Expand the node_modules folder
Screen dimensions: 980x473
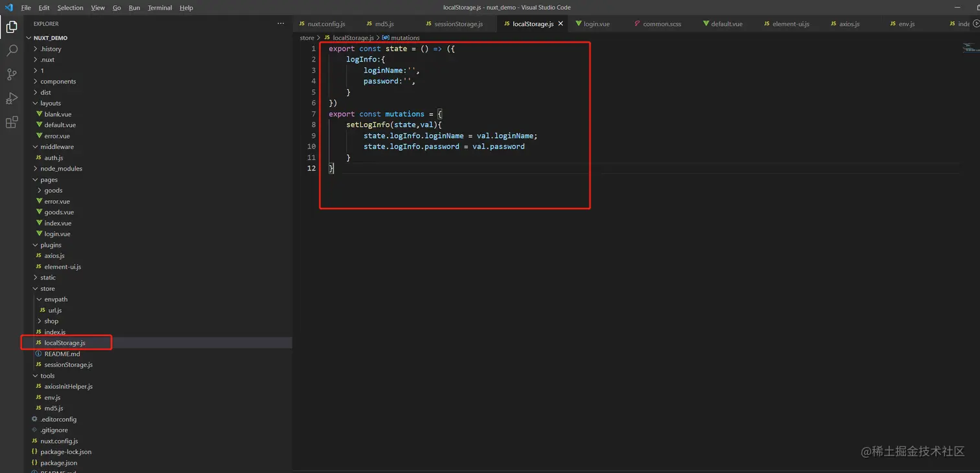61,168
